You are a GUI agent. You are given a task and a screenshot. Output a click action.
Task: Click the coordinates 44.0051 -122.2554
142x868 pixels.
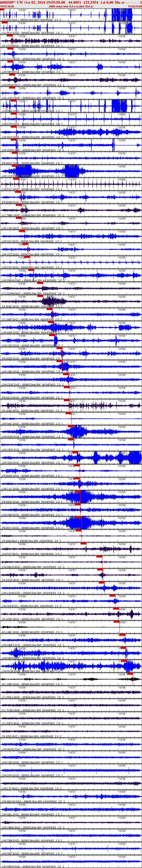pos(83,2)
